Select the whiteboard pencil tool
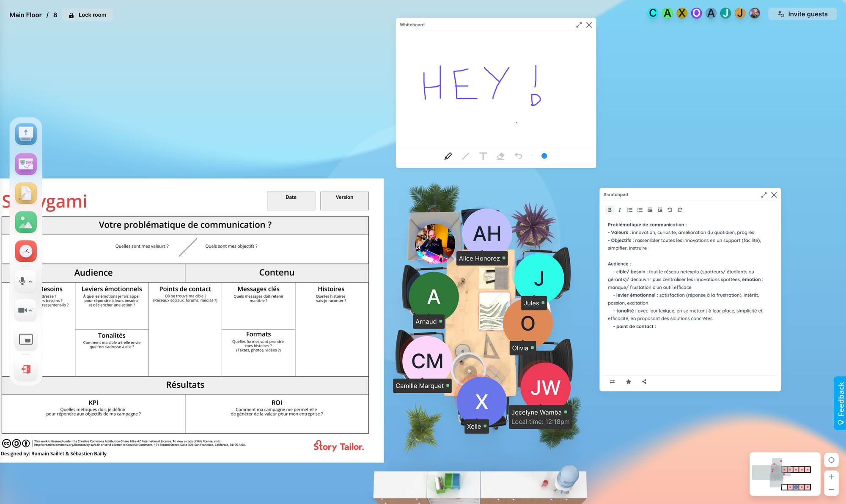846x504 pixels. (448, 156)
